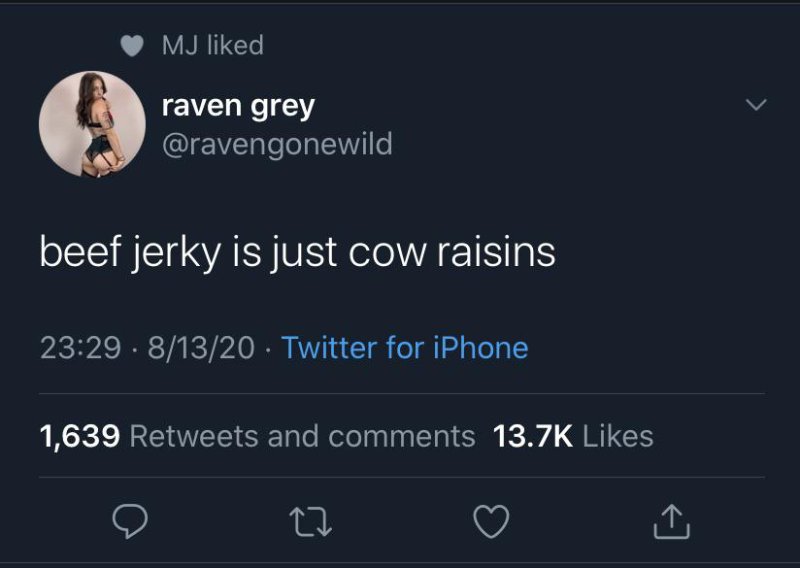Open the @ravengonewild handle

pos(277,145)
